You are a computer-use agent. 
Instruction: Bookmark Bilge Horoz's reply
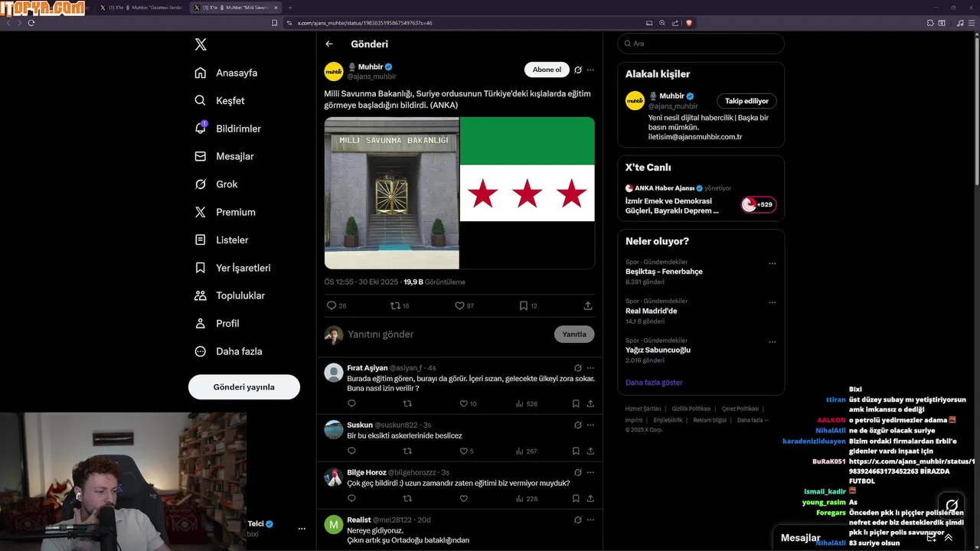click(x=576, y=498)
